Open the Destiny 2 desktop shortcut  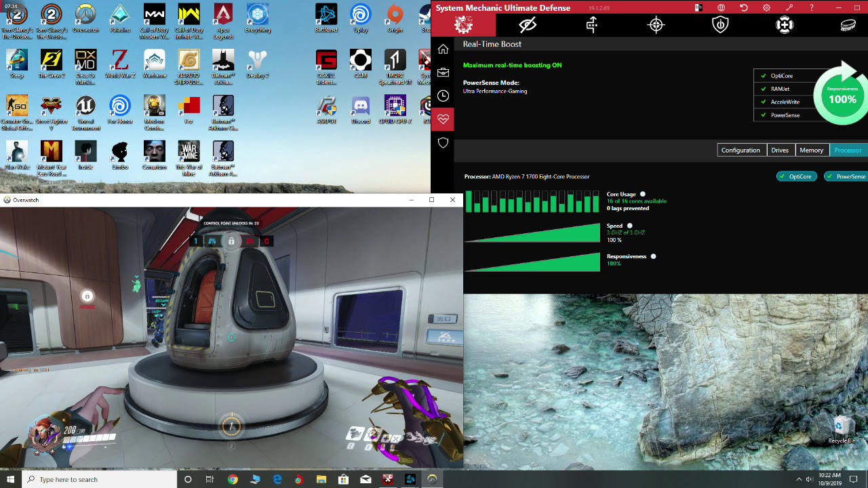coord(258,64)
